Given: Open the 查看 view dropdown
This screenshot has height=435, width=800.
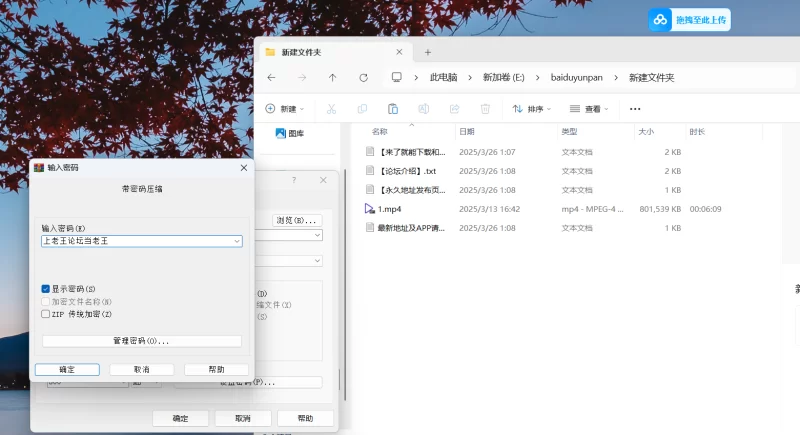Looking at the screenshot, I should pyautogui.click(x=590, y=109).
